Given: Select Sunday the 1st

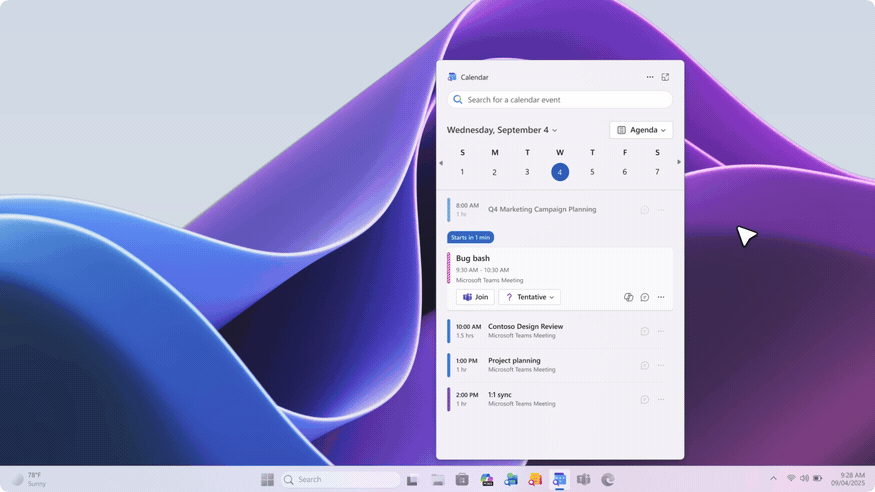Looking at the screenshot, I should tap(462, 172).
